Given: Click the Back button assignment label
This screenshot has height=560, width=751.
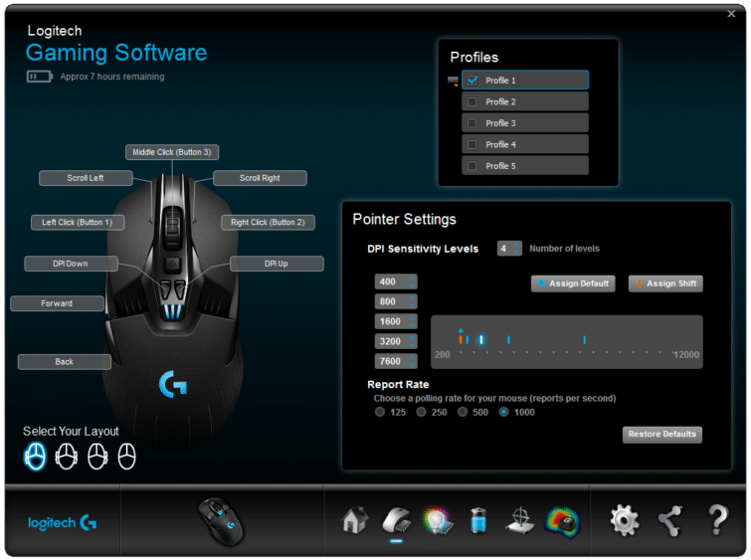Looking at the screenshot, I should click(65, 362).
